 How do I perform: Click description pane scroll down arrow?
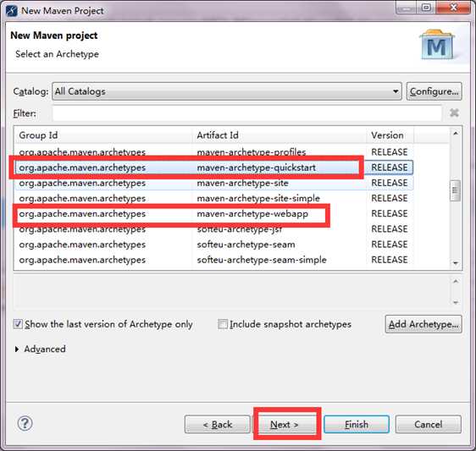pos(456,302)
